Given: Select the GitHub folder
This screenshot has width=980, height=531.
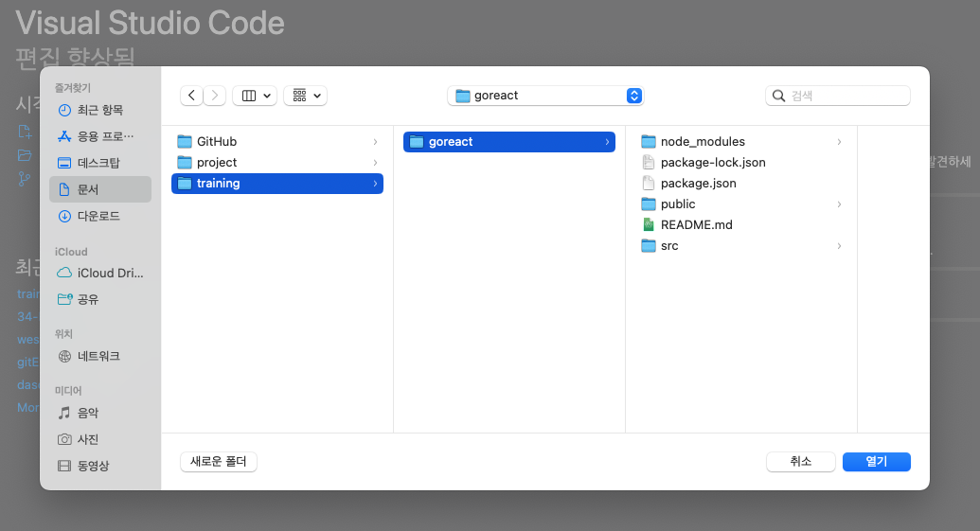Looking at the screenshot, I should [276, 142].
